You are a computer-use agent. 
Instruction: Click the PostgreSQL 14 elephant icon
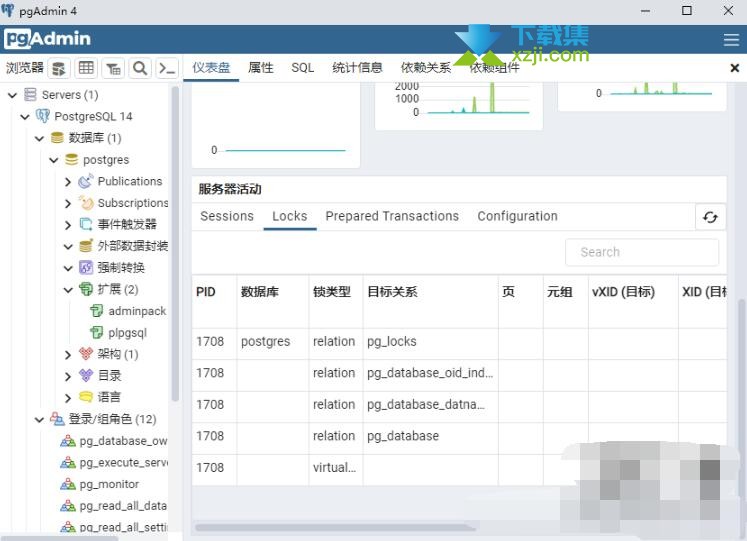pos(43,116)
